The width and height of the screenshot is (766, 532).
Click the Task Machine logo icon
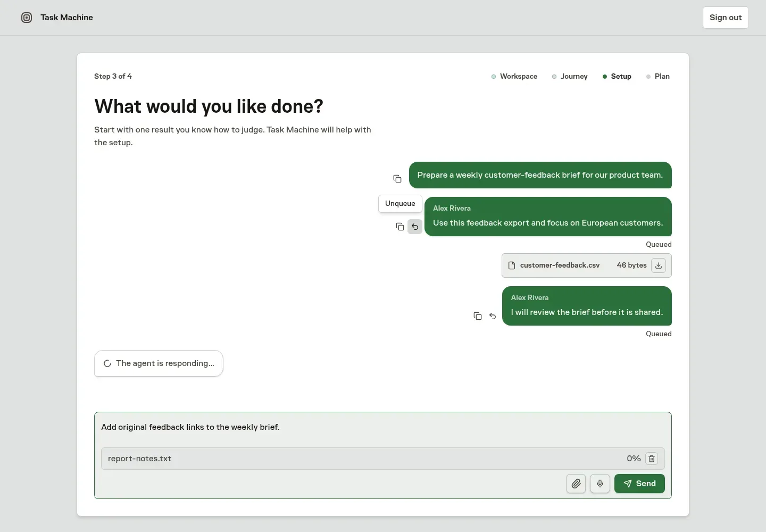point(27,18)
